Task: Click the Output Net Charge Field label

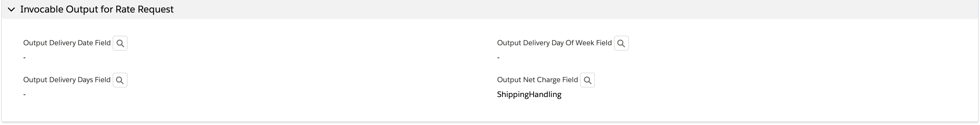Action: [x=537, y=80]
